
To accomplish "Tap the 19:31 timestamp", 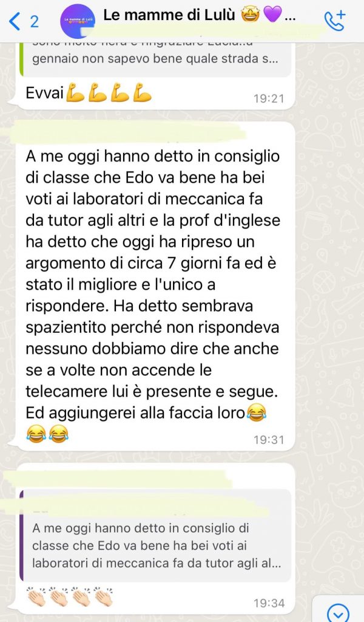I will tap(269, 440).
